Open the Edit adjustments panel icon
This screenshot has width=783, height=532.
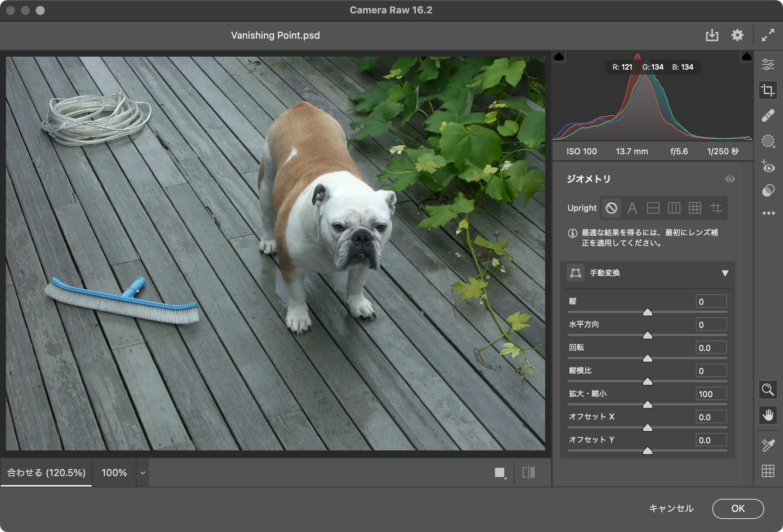(768, 64)
